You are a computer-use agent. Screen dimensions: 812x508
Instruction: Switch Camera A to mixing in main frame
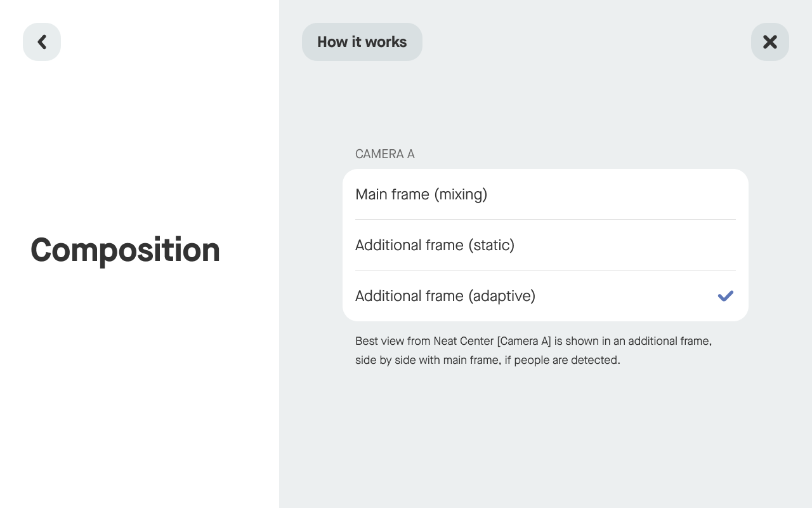point(546,194)
